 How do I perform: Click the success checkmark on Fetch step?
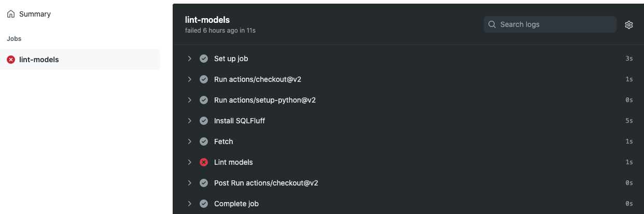tap(204, 141)
